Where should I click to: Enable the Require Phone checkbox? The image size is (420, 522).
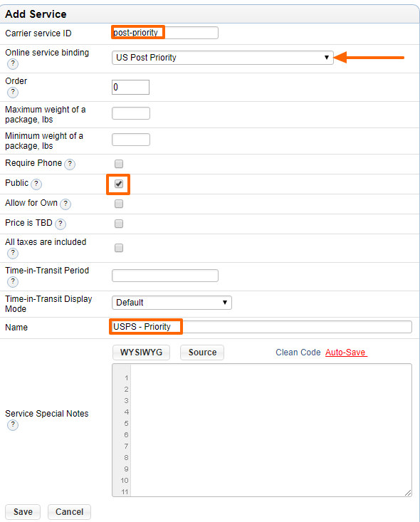[x=119, y=164]
